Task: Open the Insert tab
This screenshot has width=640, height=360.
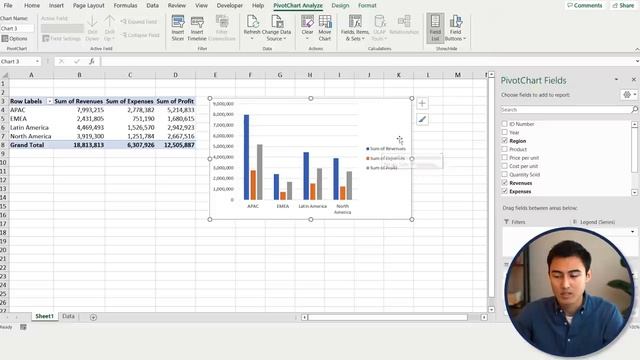Action: pyautogui.click(x=56, y=5)
